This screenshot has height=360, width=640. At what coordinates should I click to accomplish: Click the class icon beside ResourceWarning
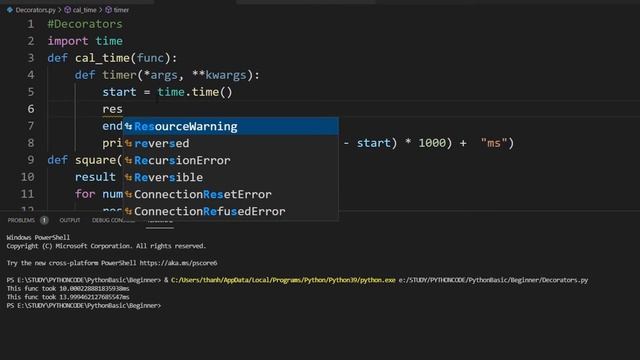(x=129, y=127)
